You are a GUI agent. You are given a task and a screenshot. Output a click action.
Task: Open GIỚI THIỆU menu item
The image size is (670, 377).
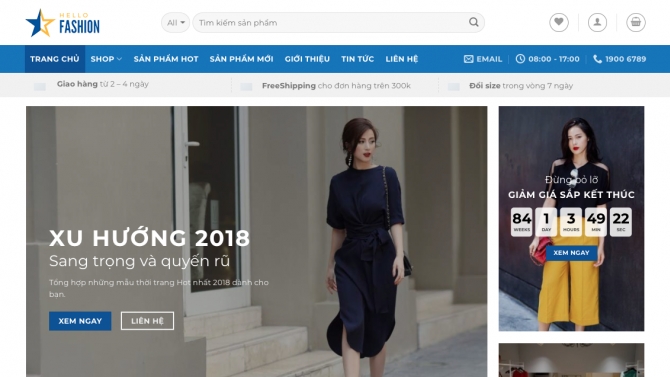pos(307,59)
